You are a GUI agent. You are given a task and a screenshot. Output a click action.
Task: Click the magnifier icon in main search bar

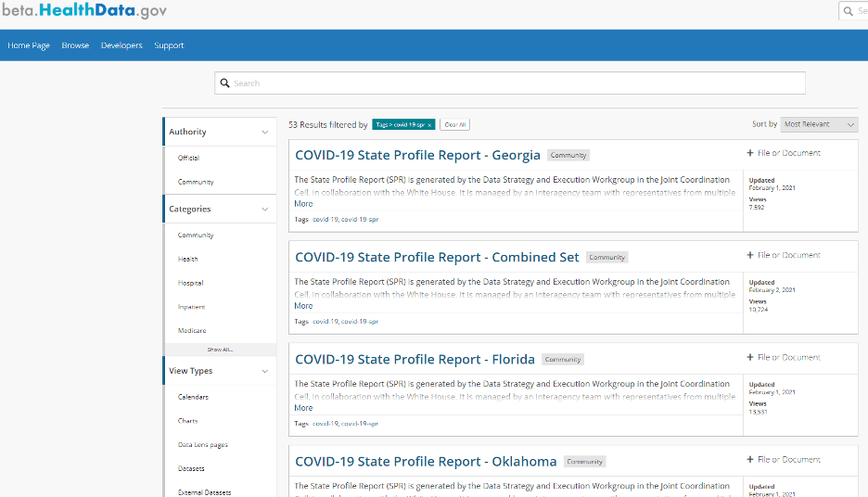coord(224,83)
